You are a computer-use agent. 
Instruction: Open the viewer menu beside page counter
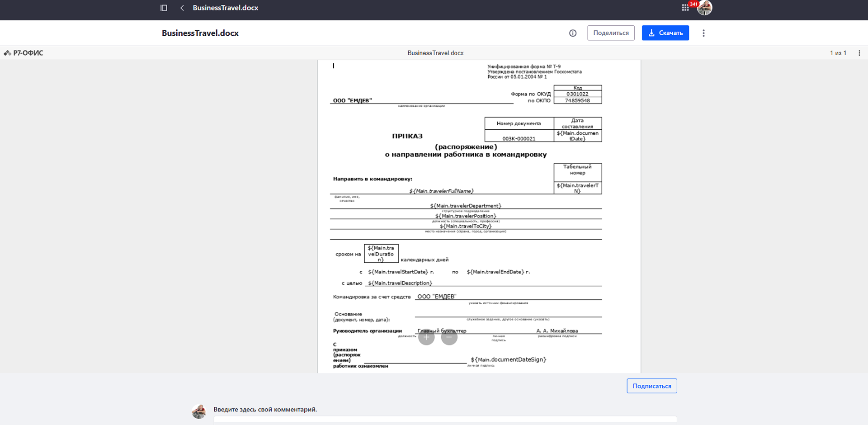click(x=859, y=53)
